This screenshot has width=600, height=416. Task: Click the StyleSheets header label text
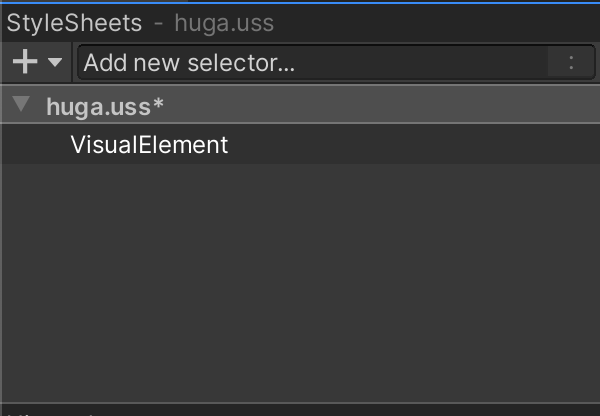click(75, 22)
